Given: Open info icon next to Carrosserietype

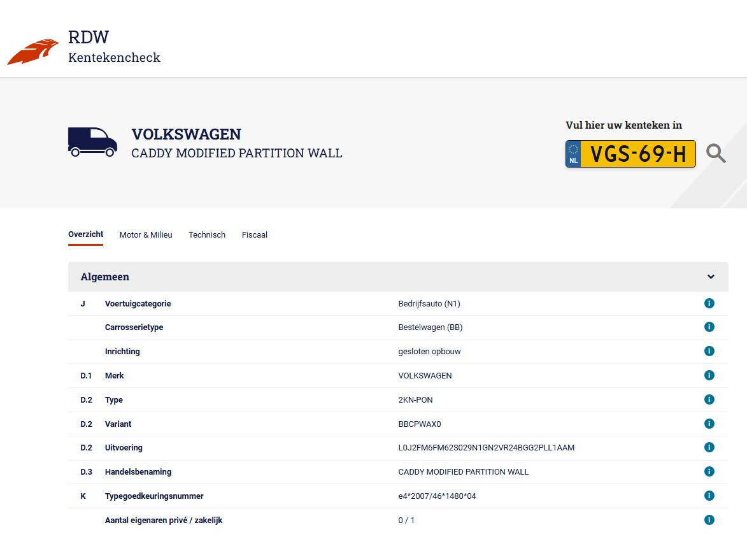Looking at the screenshot, I should coord(709,327).
